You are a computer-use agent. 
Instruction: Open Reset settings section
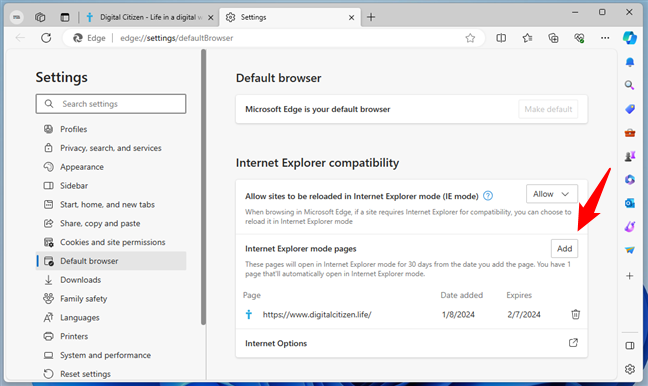click(x=111, y=374)
